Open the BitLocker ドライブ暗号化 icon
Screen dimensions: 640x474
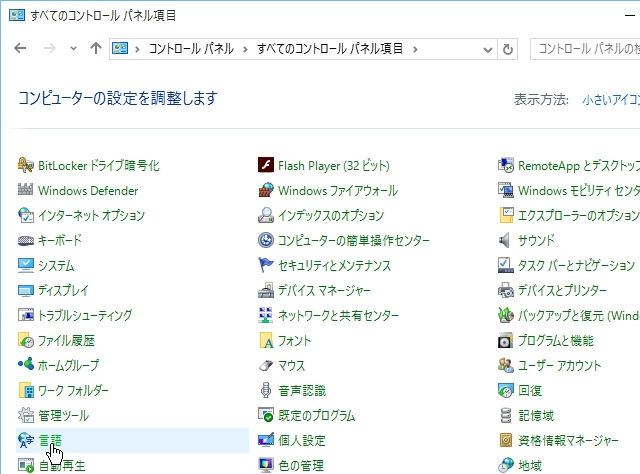tap(25, 165)
